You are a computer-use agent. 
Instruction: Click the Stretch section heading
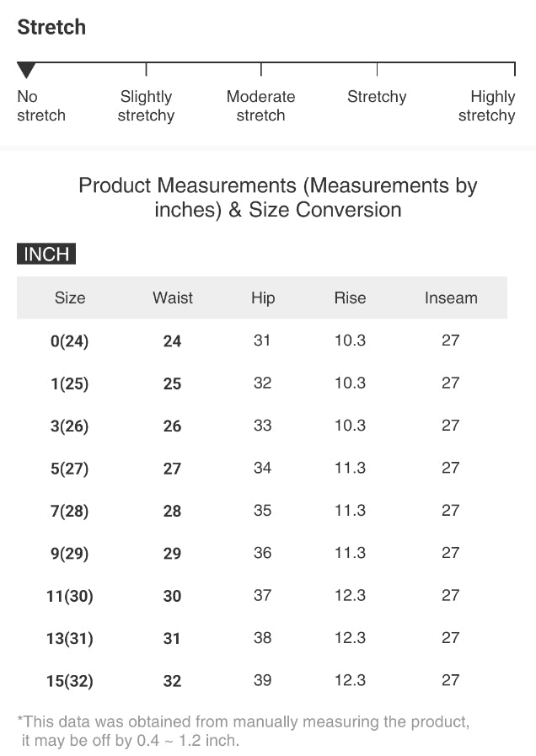click(x=51, y=27)
